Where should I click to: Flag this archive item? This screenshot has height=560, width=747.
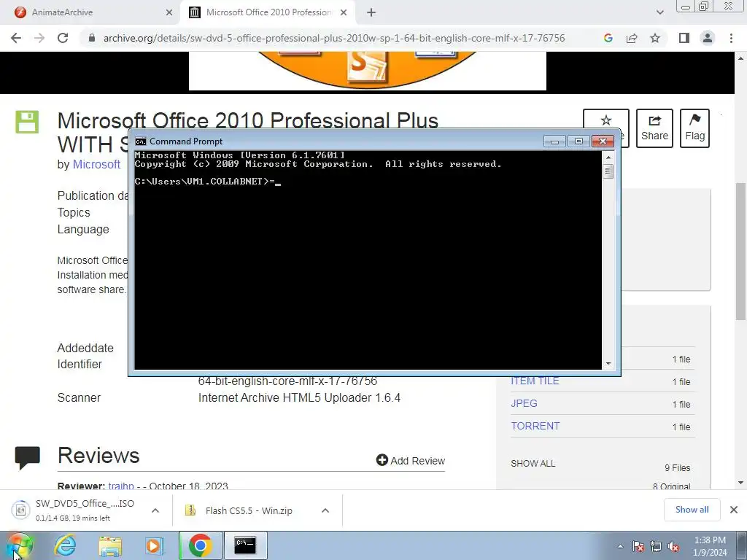tap(694, 128)
